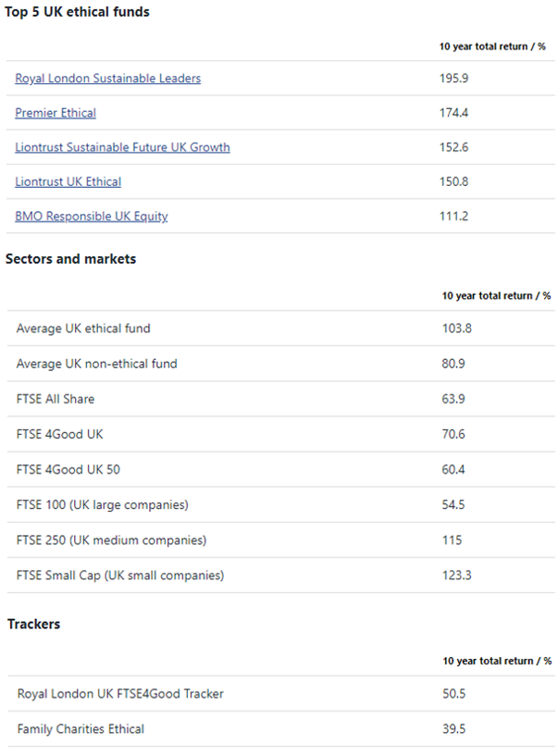Select the FTSE 100 (UK large companies) label
Viewport: 557px width, 756px height.
pyautogui.click(x=102, y=504)
